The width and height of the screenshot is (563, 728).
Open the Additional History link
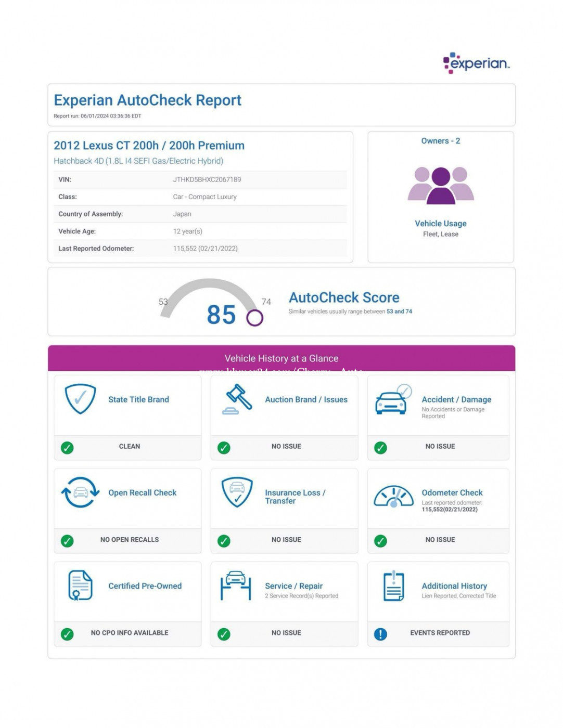[x=454, y=586]
